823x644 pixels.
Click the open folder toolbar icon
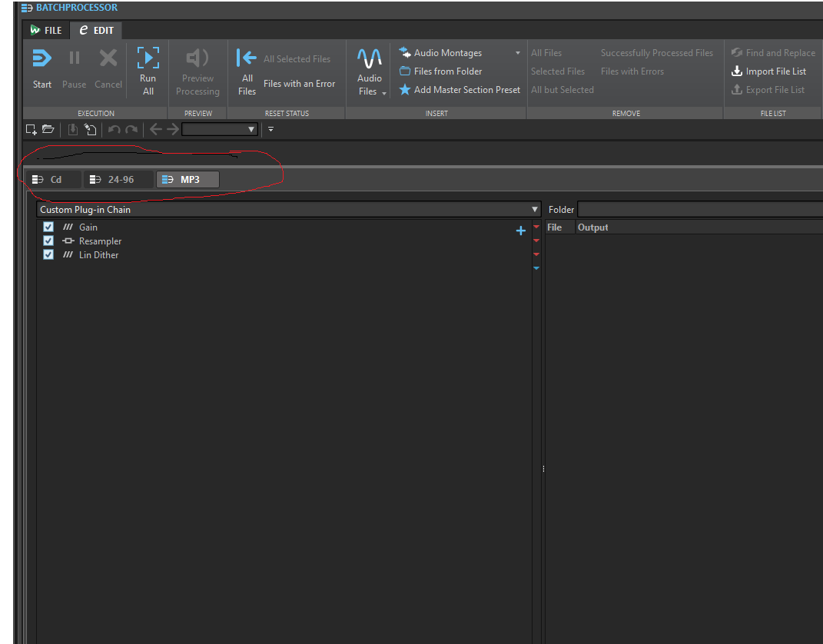click(48, 129)
